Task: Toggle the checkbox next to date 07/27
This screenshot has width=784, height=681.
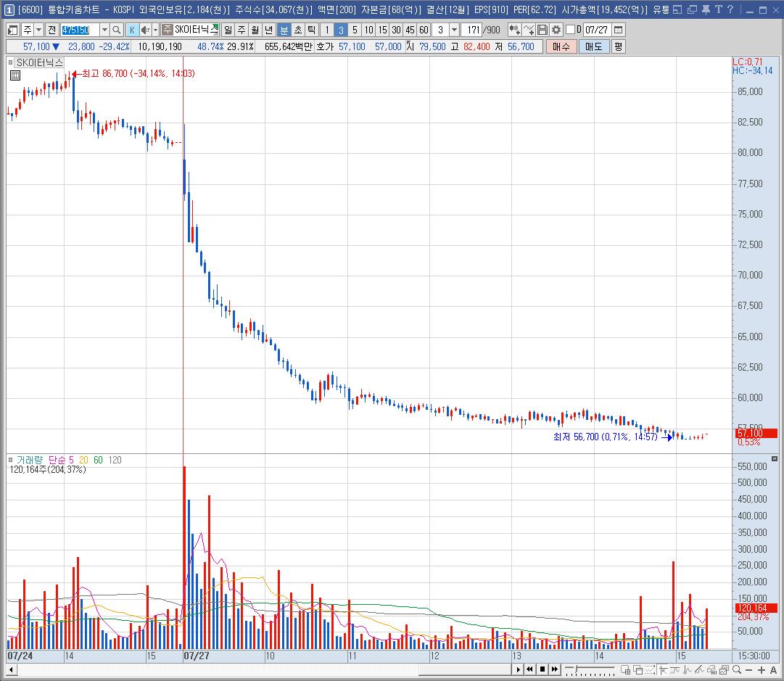Action: coord(570,30)
